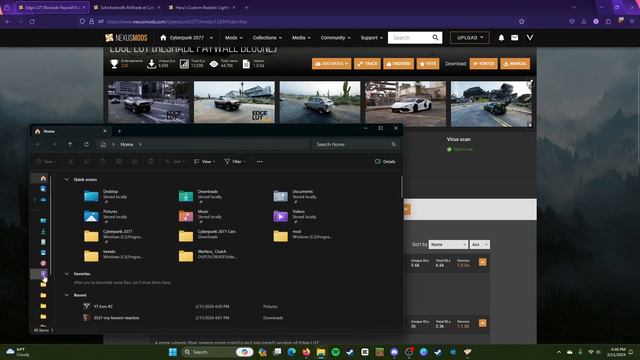Click the Nexus Mods logo
This screenshot has width=640, height=360.
pyautogui.click(x=126, y=38)
